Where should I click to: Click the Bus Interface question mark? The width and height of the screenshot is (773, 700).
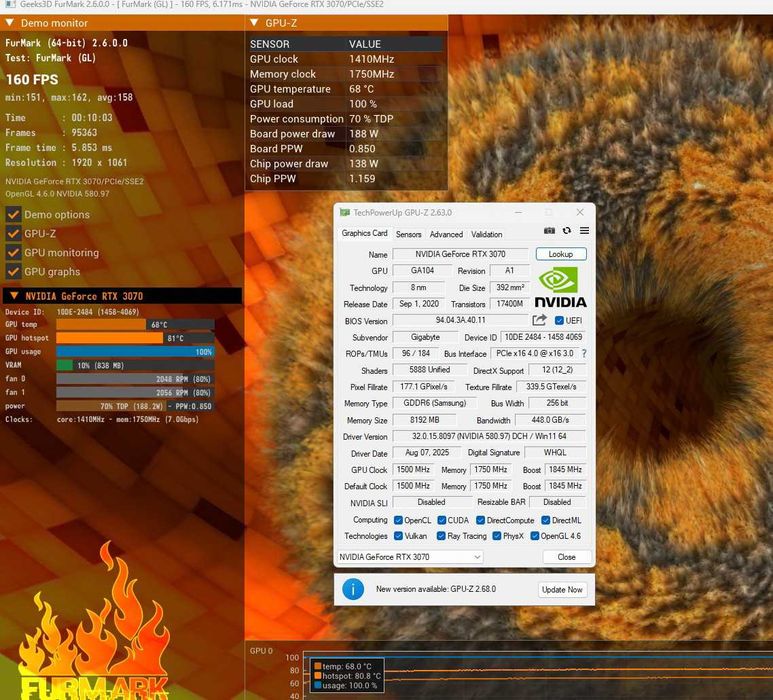584,353
